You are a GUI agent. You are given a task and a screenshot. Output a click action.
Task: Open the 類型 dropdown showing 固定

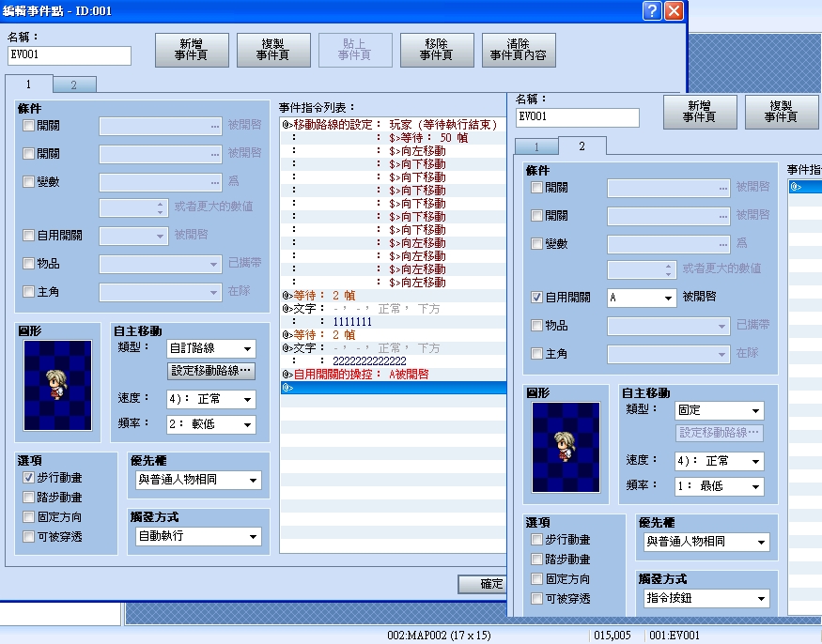(x=720, y=410)
